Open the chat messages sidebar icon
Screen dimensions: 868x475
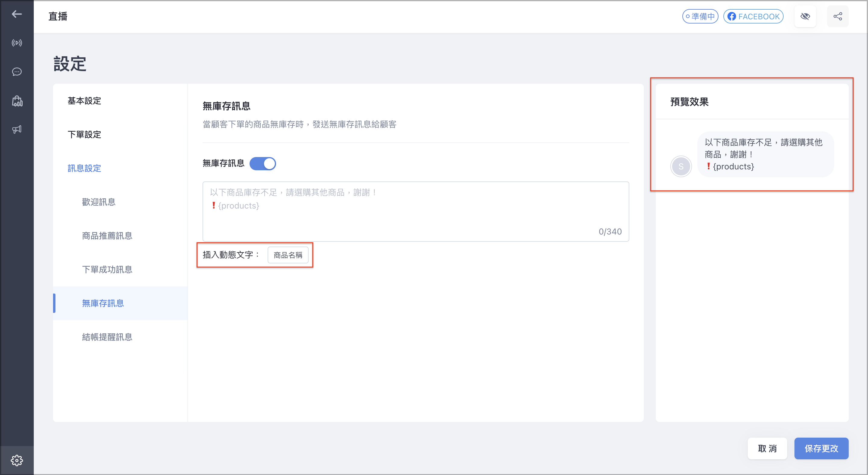[x=17, y=72]
